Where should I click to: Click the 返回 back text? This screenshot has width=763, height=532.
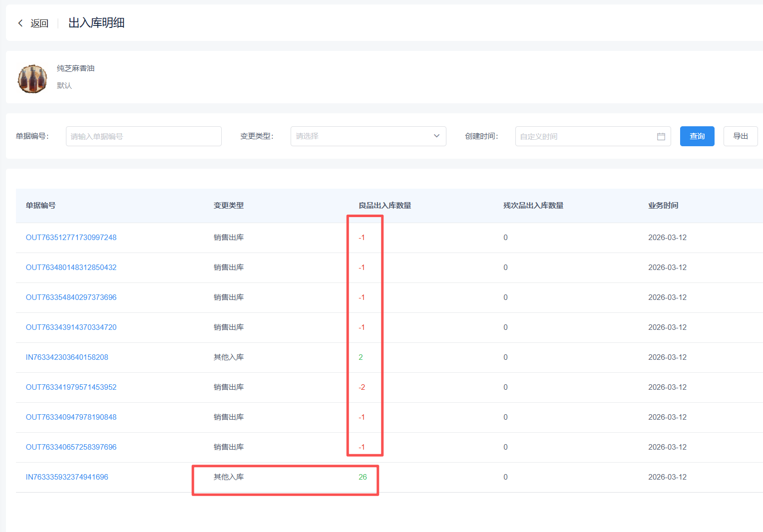39,23
